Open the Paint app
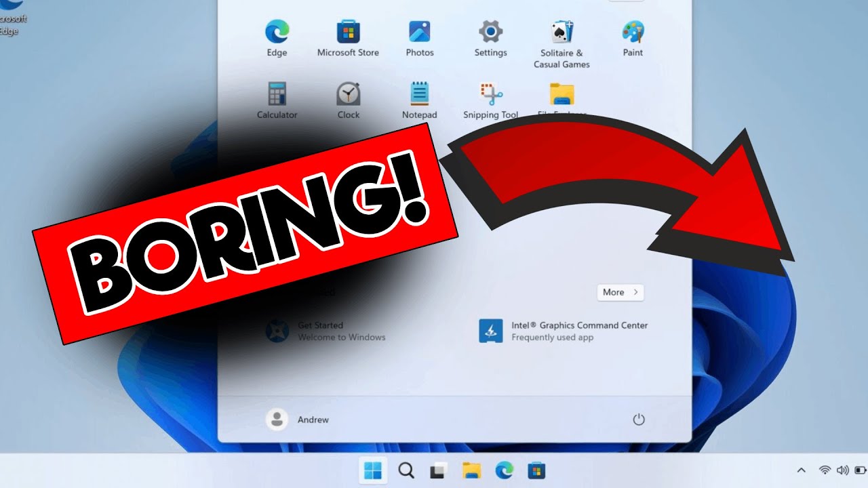The height and width of the screenshot is (488, 868). tap(633, 39)
